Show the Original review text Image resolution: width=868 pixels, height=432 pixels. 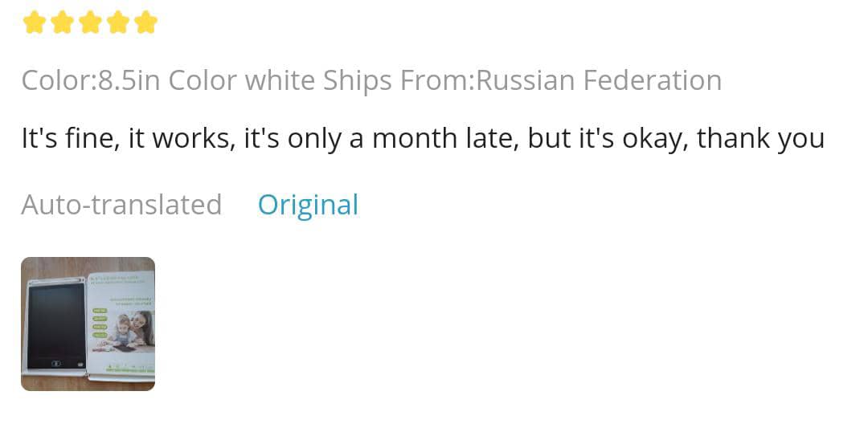click(x=308, y=205)
